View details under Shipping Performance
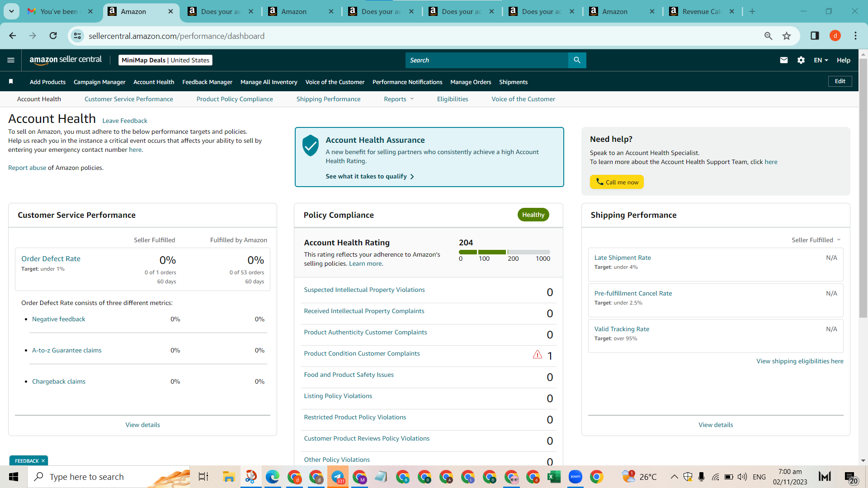The width and height of the screenshot is (868, 488). pos(716,425)
